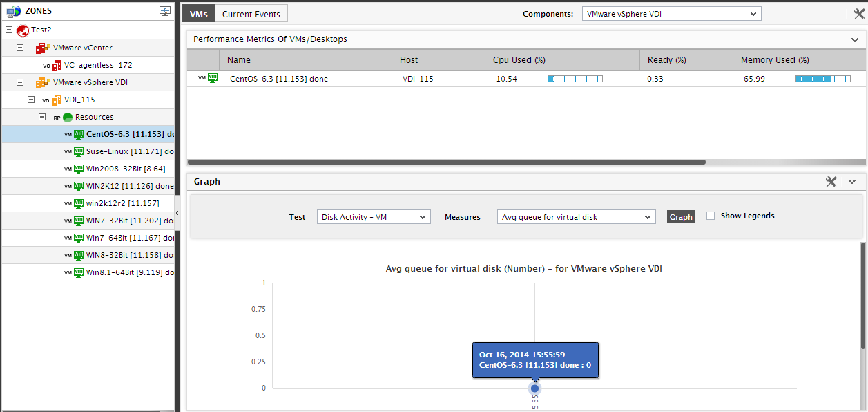Open the Measures dropdown
Viewport: 868px width, 412px height.
(576, 217)
